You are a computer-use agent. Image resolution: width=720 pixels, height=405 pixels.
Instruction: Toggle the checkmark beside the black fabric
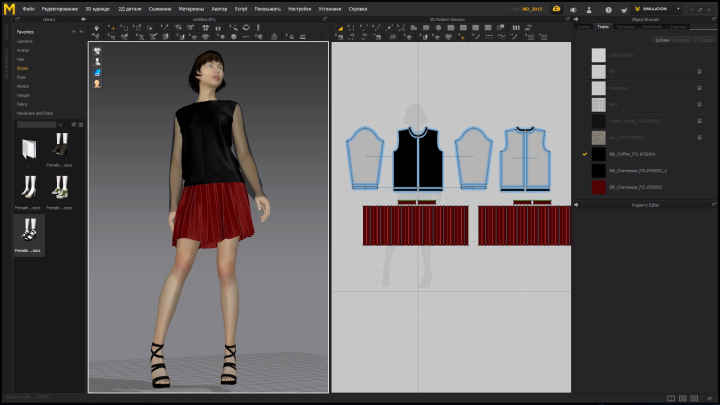584,154
